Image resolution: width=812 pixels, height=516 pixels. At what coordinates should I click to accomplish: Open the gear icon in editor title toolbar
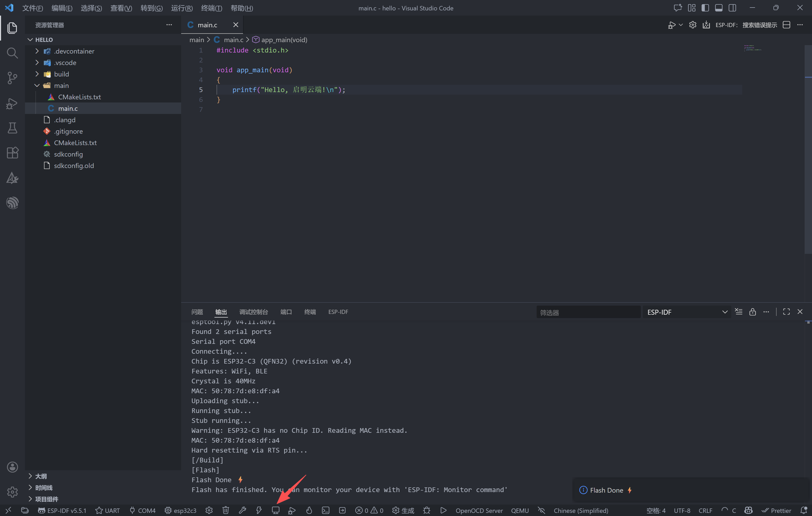pos(693,25)
